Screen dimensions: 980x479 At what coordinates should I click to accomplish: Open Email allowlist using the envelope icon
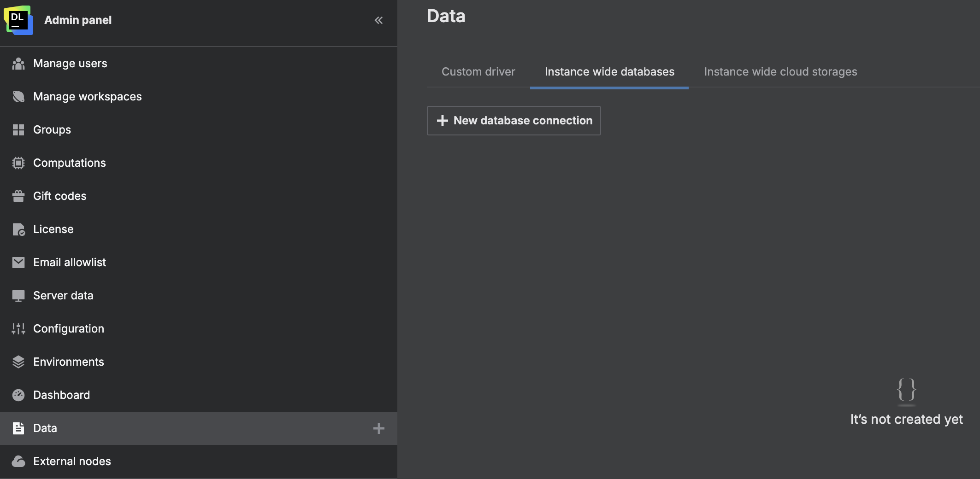pyautogui.click(x=18, y=263)
